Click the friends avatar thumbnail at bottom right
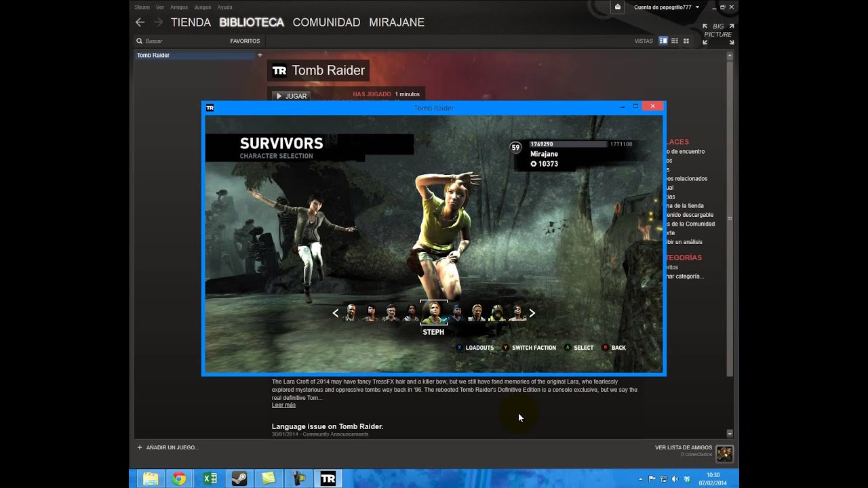Viewport: 868px width, 488px height. pos(724,453)
